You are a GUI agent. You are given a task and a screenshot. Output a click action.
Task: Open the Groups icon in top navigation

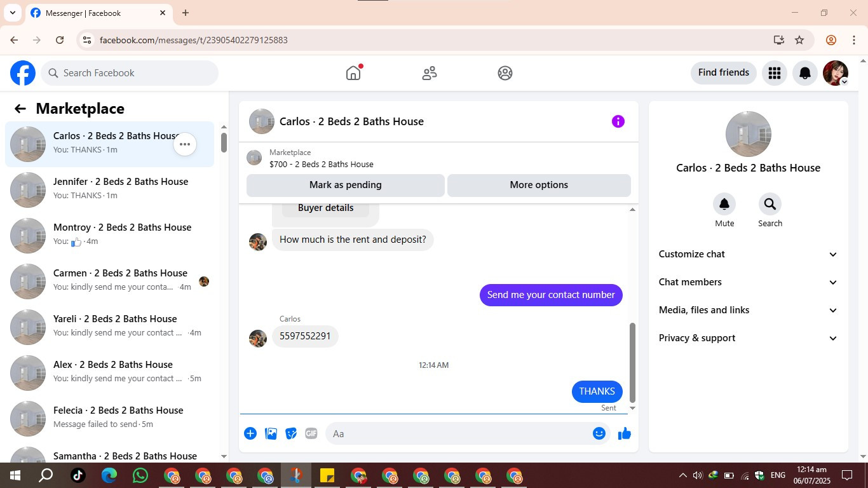click(505, 73)
